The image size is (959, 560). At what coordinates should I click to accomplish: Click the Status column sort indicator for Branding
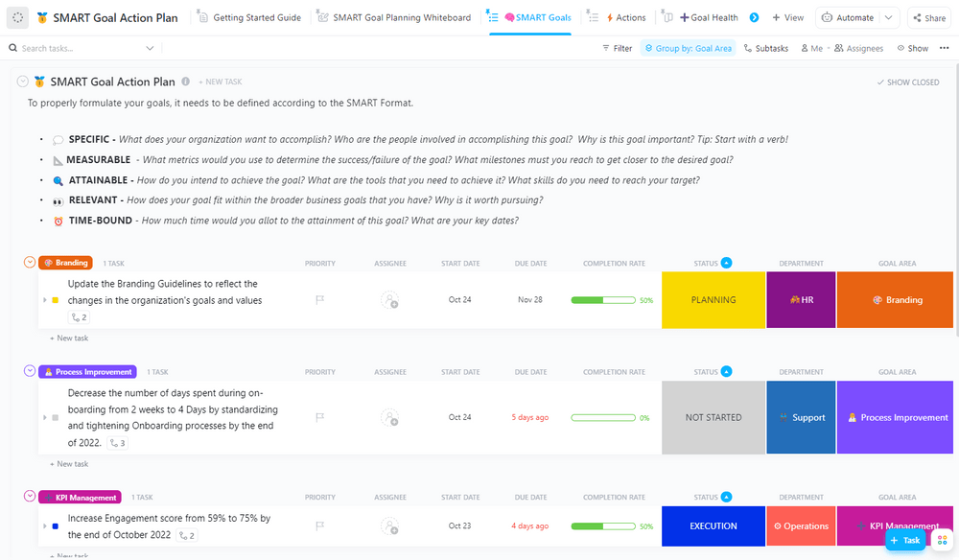coord(726,263)
